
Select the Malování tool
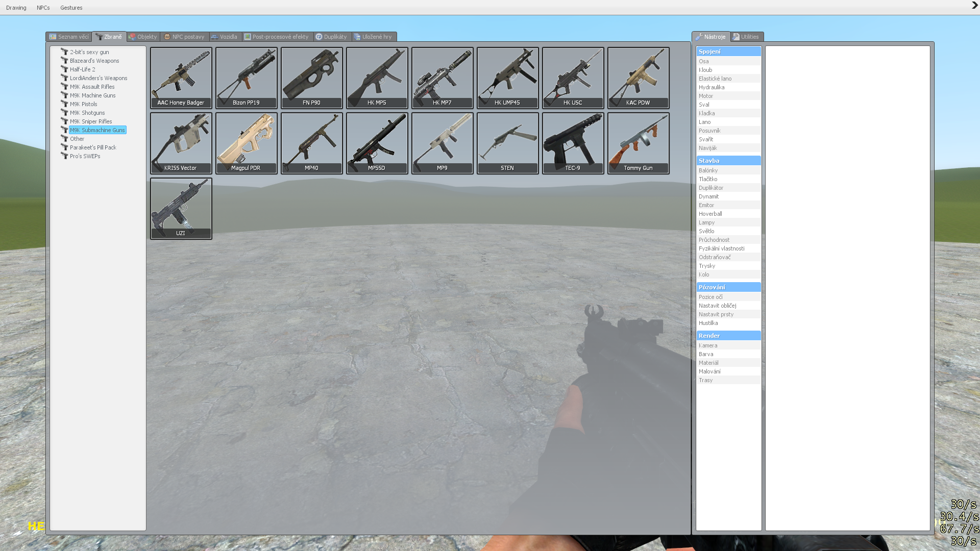point(728,371)
